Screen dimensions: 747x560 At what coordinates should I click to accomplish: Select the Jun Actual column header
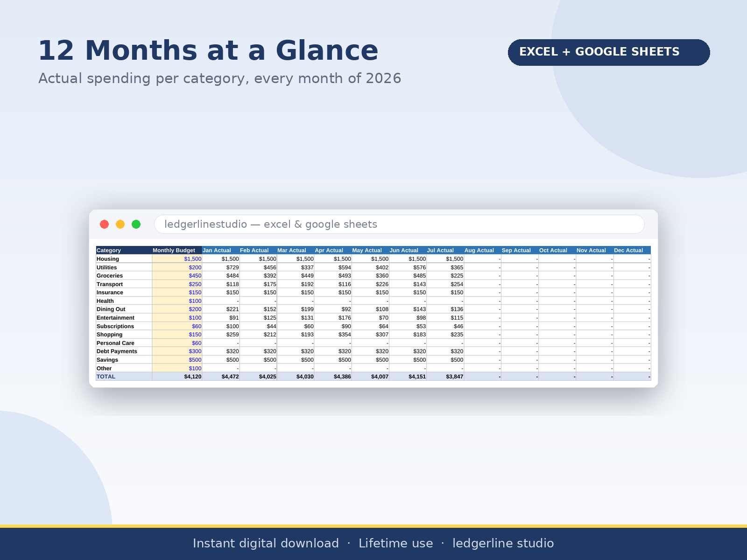tap(408, 251)
